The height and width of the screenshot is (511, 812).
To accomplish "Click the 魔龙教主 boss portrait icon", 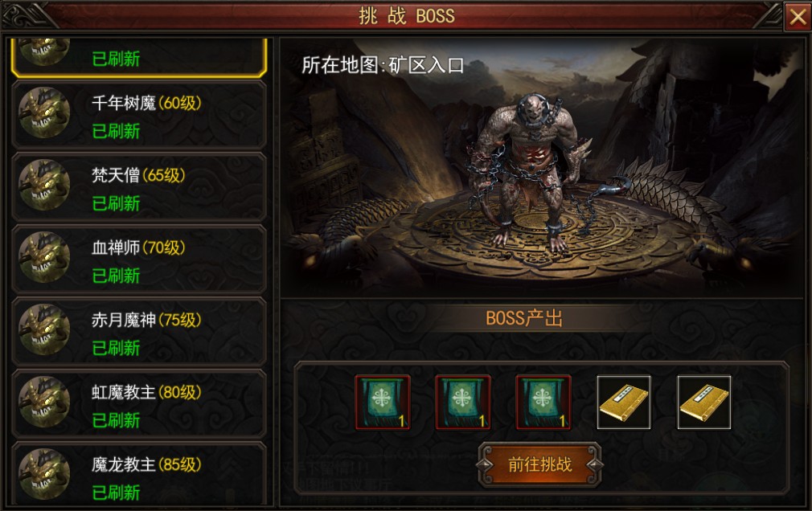I will pyautogui.click(x=44, y=474).
